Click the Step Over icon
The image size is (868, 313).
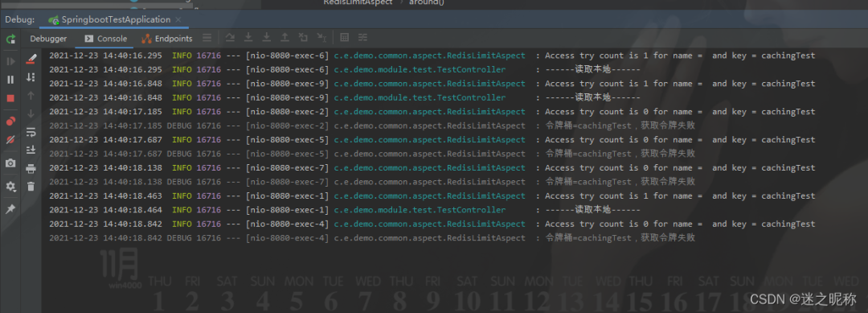tap(231, 38)
